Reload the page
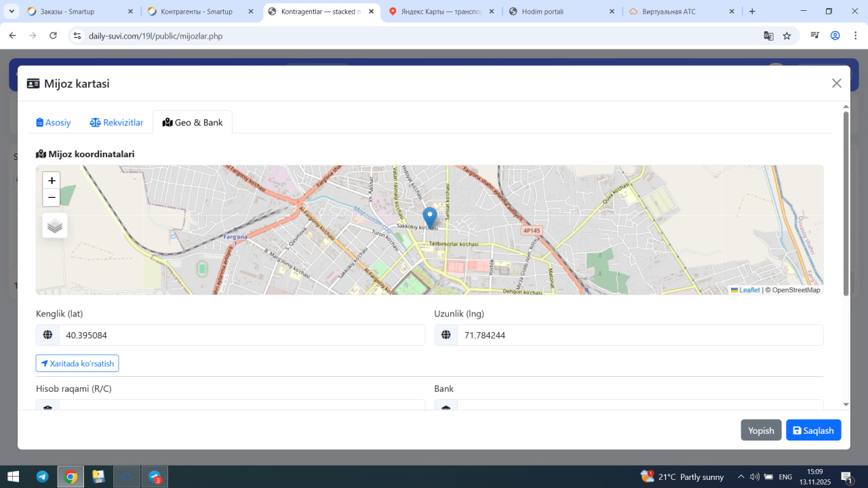Image resolution: width=868 pixels, height=488 pixels. pyautogui.click(x=54, y=36)
